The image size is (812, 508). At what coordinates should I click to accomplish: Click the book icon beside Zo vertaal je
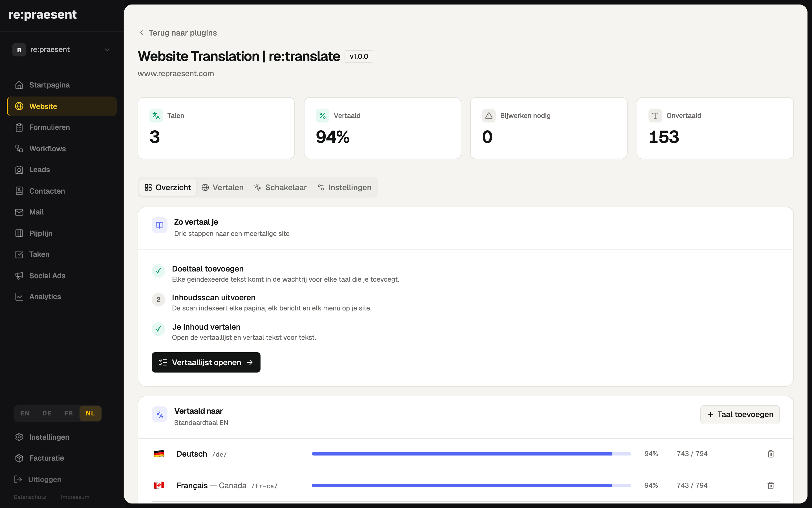click(x=159, y=225)
